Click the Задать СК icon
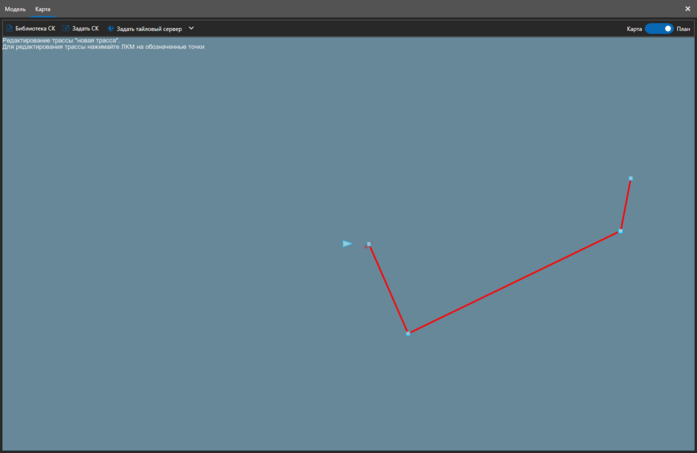The height and width of the screenshot is (453, 697). [66, 29]
